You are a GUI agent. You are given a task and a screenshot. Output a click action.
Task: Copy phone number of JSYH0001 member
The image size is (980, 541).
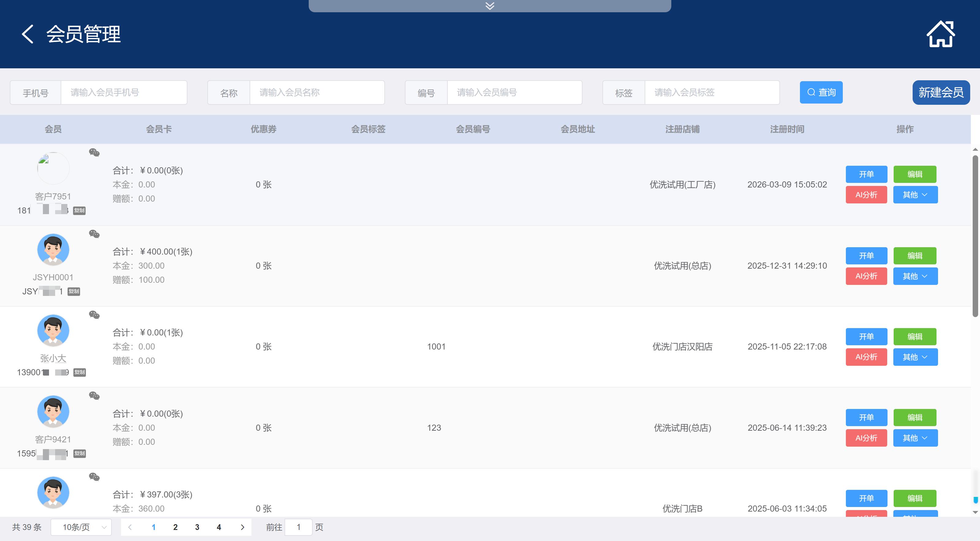(x=74, y=291)
